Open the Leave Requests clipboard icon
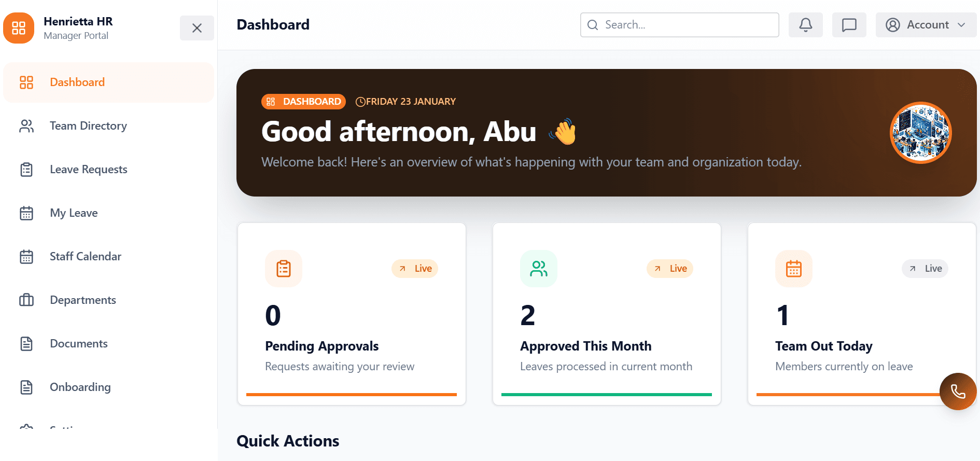Screen dimensions: 980x461 pyautogui.click(x=26, y=169)
